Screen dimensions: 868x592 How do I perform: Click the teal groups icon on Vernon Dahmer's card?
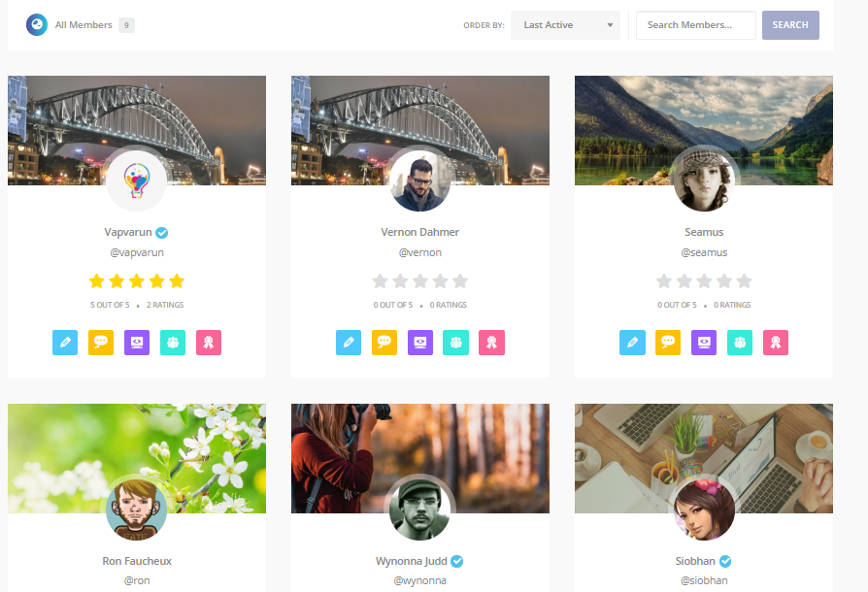(x=456, y=343)
